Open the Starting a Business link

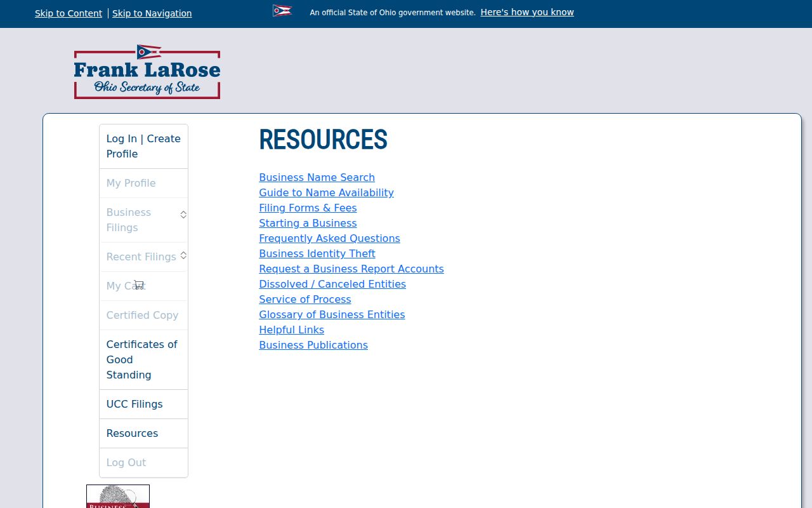pos(308,223)
